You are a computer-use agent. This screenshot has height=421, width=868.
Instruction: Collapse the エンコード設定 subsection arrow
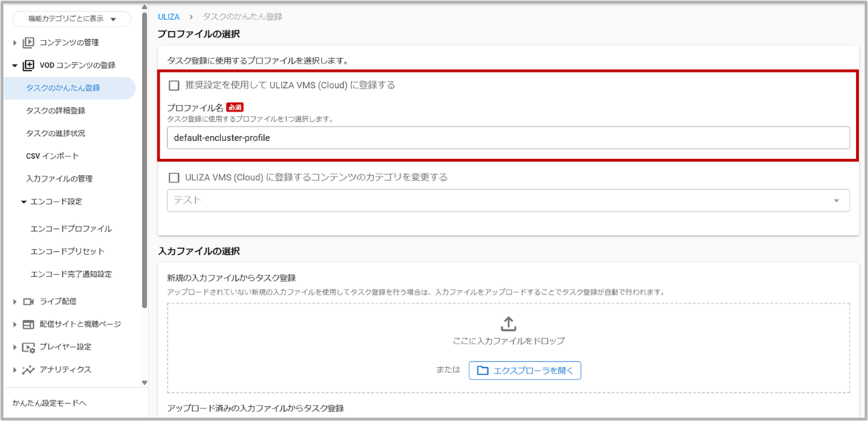23,202
